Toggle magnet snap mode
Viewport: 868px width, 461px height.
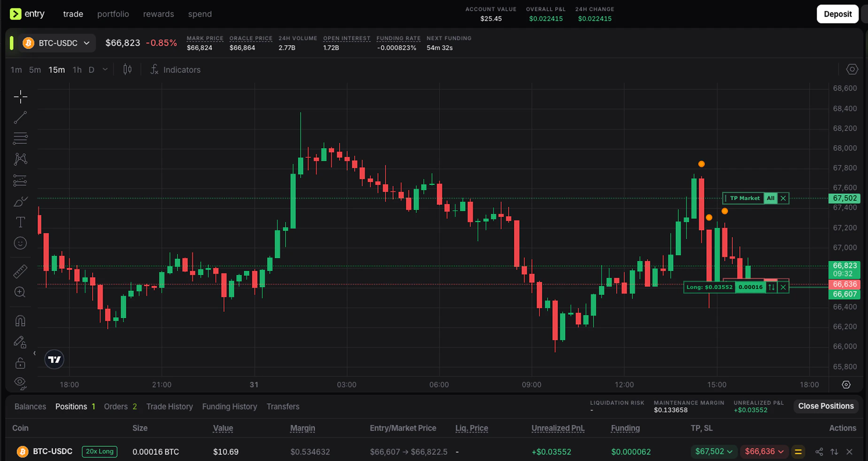coord(20,321)
